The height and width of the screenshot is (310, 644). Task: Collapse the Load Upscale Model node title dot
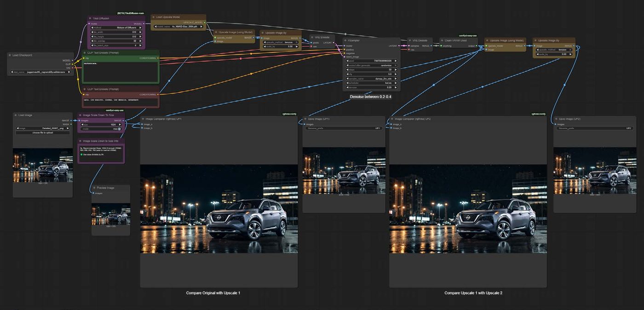click(154, 17)
